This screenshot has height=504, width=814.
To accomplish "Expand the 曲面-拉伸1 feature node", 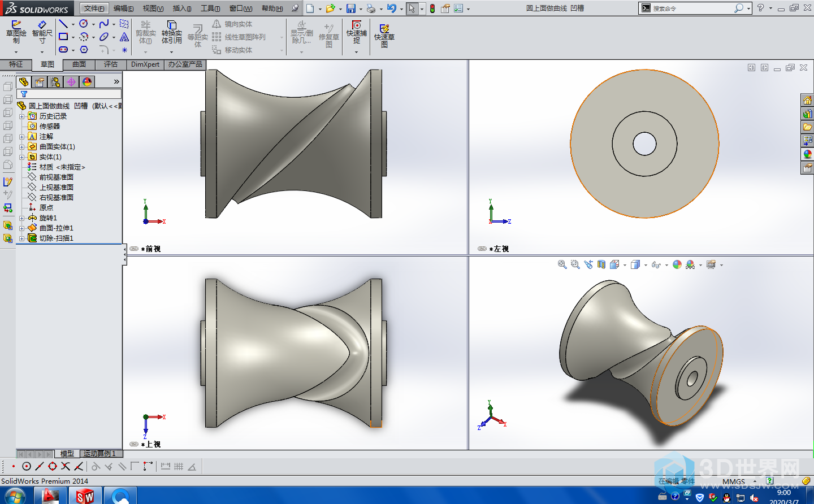I will pos(21,228).
